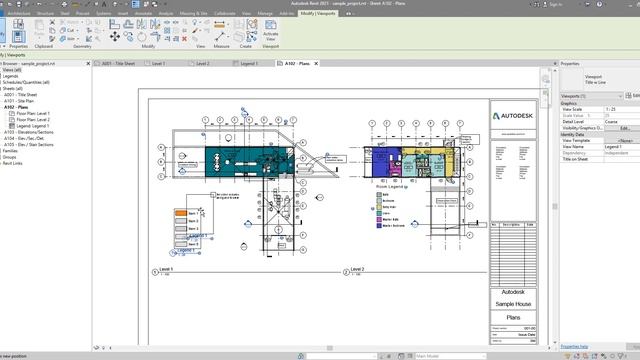The image size is (640, 360).
Task: Select Legend: Legend 1 in browser tree
Action: (33, 126)
